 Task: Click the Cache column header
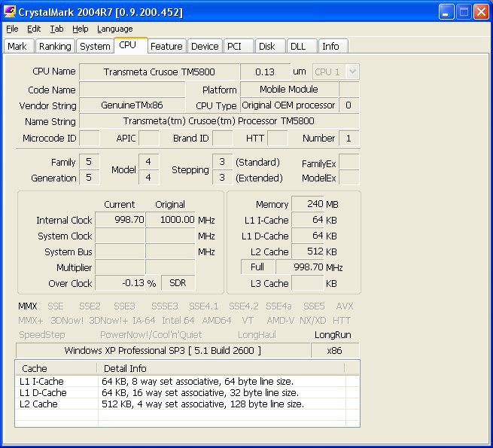point(56,368)
